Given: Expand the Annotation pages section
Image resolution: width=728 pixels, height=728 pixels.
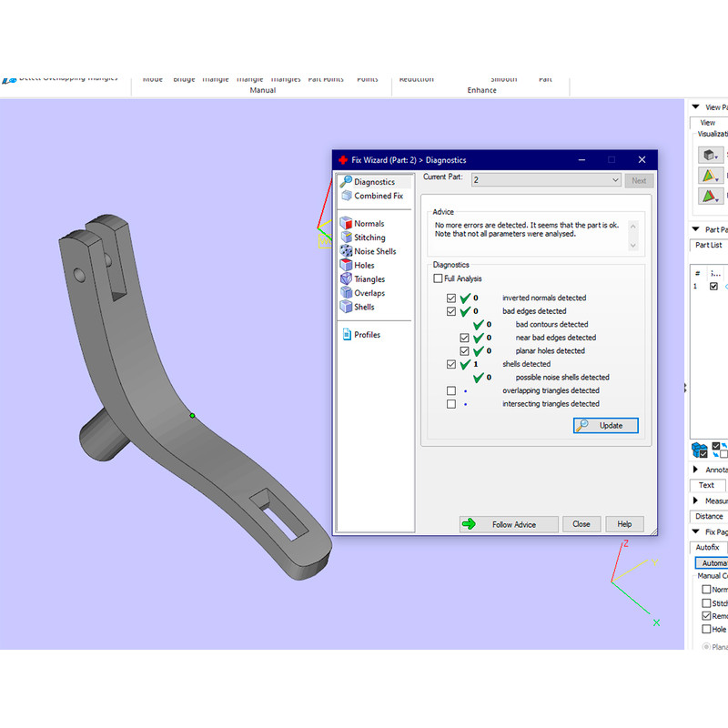Looking at the screenshot, I should tap(696, 470).
